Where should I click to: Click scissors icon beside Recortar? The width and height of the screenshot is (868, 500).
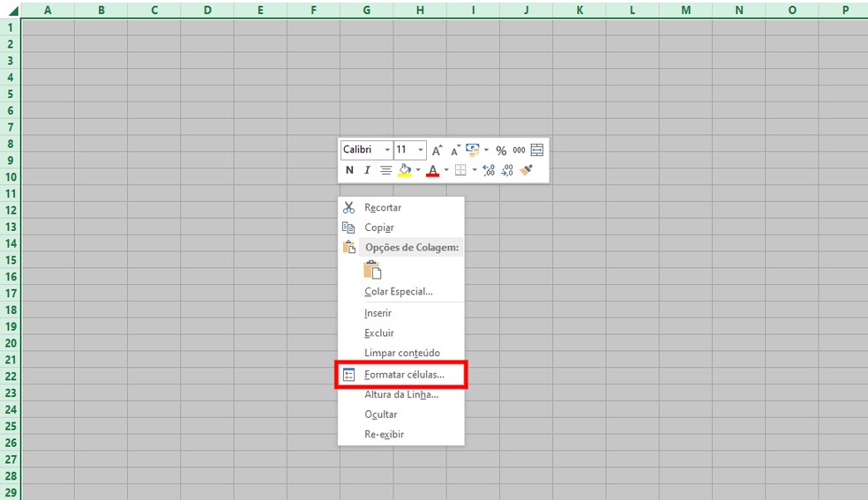[x=348, y=207]
